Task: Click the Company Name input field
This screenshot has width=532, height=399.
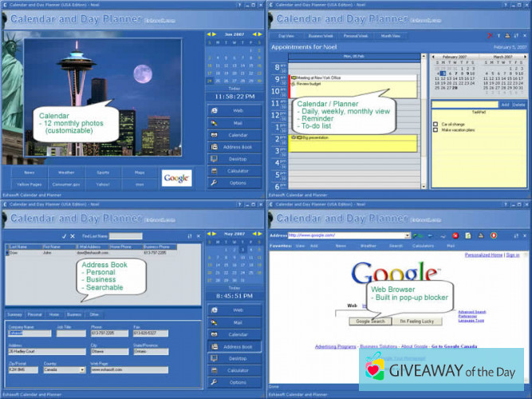Action: coord(30,333)
